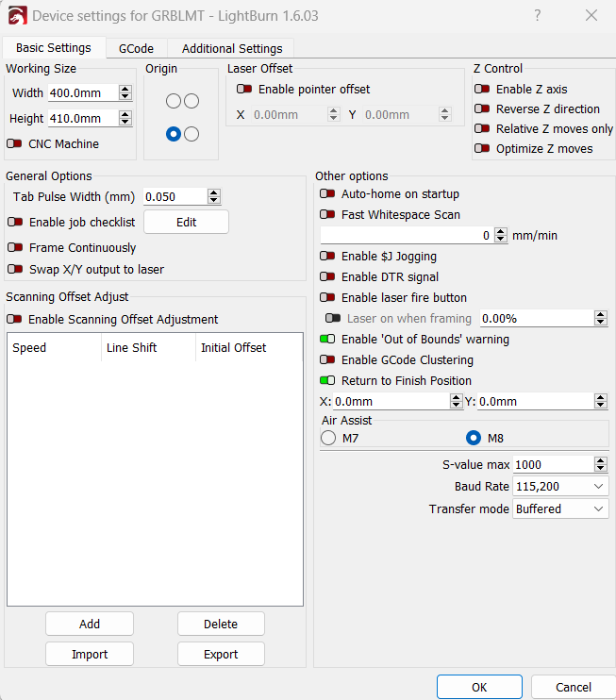This screenshot has height=700, width=616.
Task: Click the finish position X field
Action: coord(391,401)
